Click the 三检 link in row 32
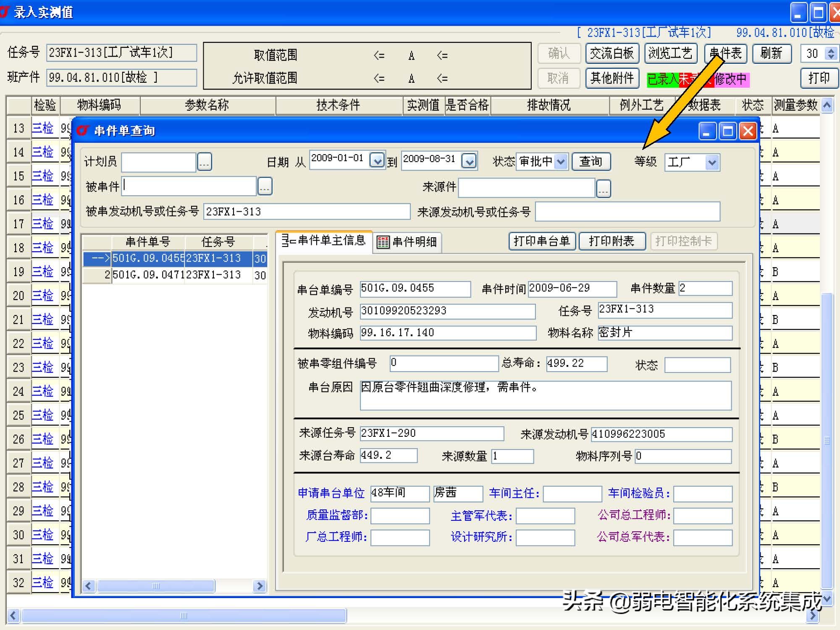 (43, 583)
